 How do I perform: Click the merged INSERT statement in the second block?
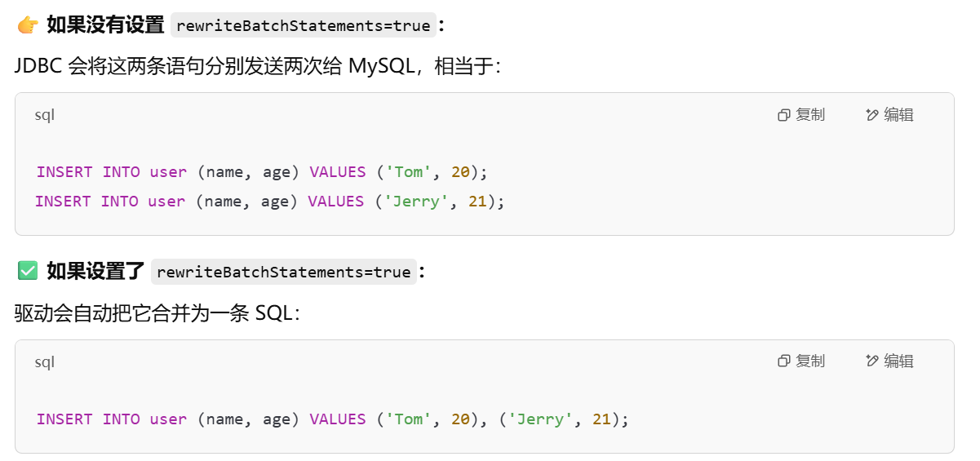[x=333, y=419]
